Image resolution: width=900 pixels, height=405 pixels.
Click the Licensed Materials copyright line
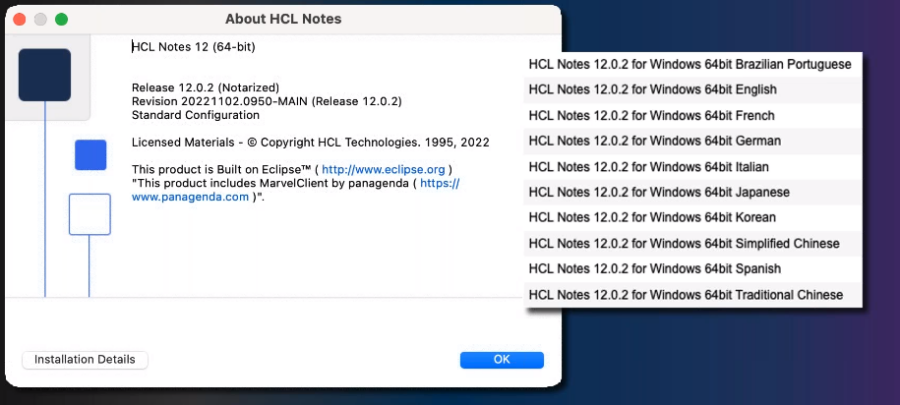(x=311, y=142)
